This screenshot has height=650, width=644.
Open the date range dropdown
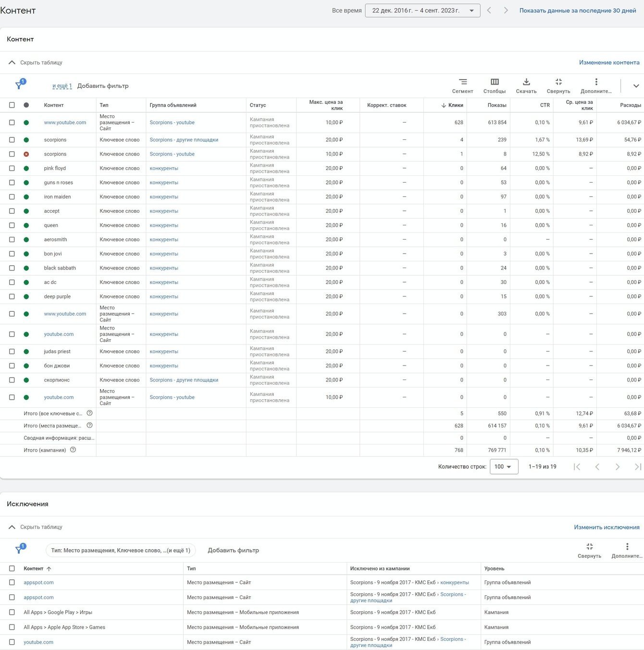tap(422, 11)
